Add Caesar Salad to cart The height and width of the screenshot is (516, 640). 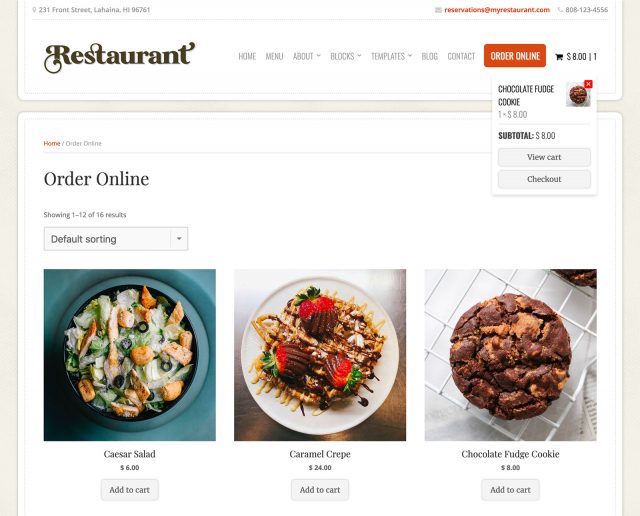[130, 490]
